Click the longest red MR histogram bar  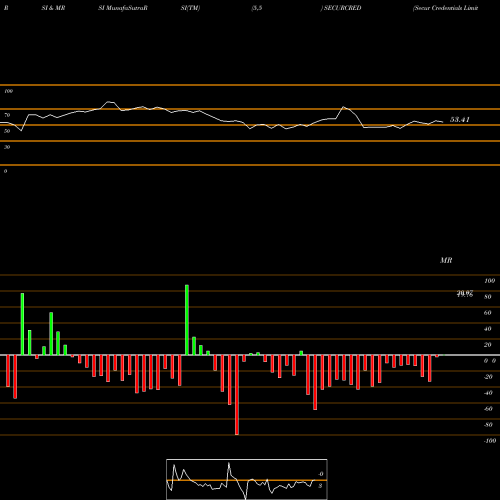click(x=237, y=395)
